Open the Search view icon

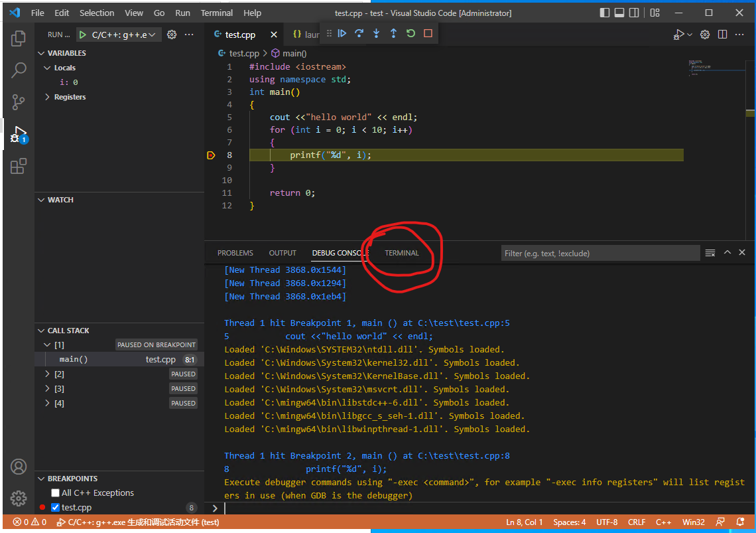19,70
